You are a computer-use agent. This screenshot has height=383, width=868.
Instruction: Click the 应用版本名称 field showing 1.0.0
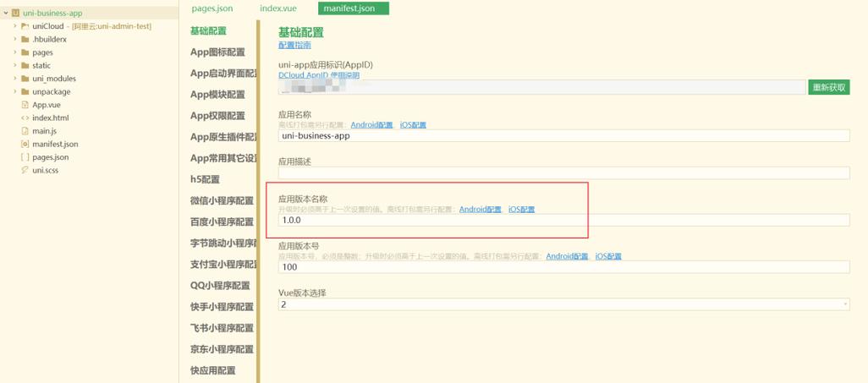(563, 221)
